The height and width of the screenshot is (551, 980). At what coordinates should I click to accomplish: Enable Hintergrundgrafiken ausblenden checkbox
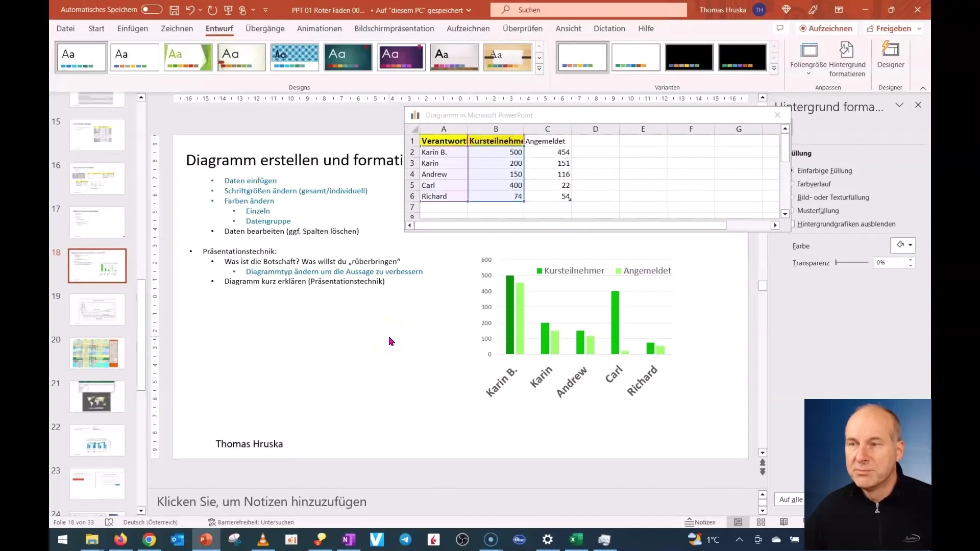point(792,223)
